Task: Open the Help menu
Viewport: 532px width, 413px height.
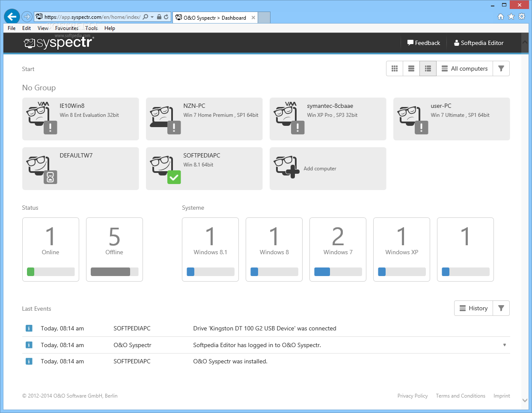Action: tap(110, 28)
